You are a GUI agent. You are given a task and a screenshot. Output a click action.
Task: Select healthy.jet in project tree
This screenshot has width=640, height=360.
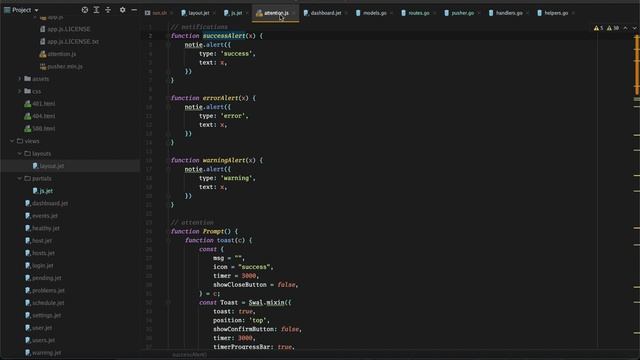click(42, 229)
